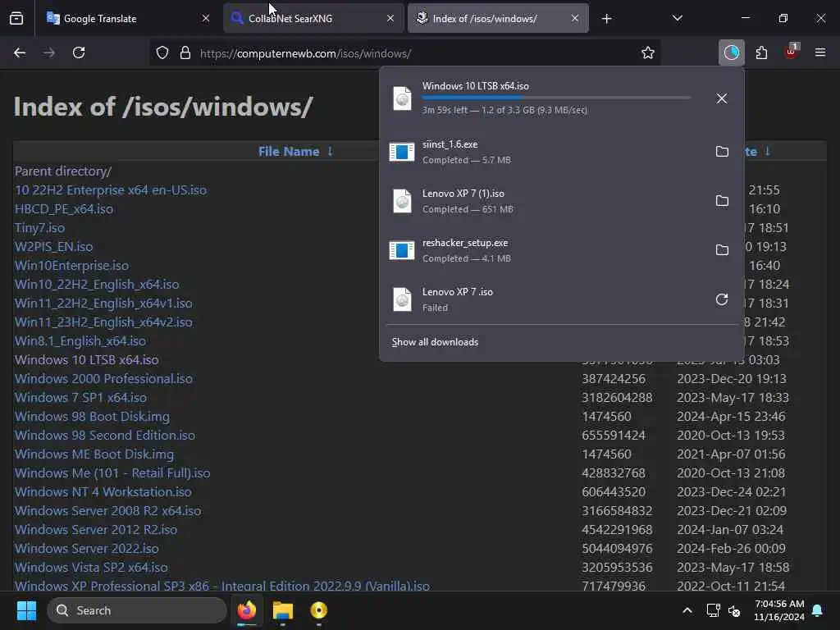
Task: Click the taskbar Search box
Action: click(137, 610)
